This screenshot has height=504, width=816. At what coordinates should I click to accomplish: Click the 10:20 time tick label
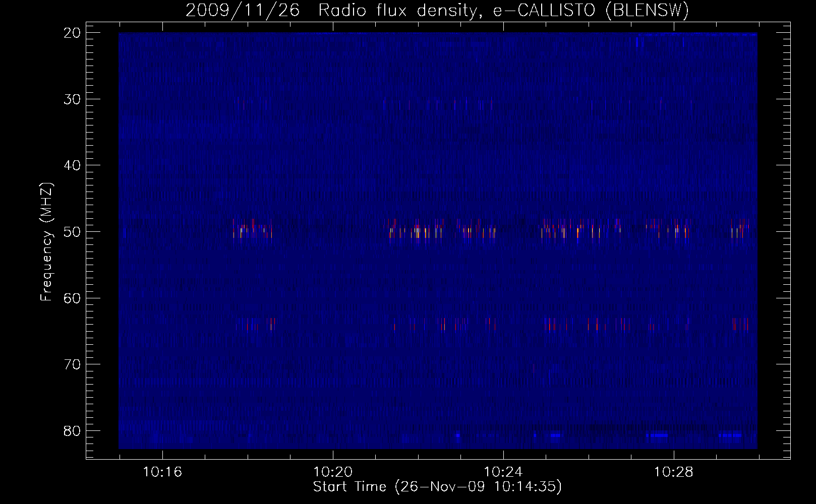tap(333, 472)
